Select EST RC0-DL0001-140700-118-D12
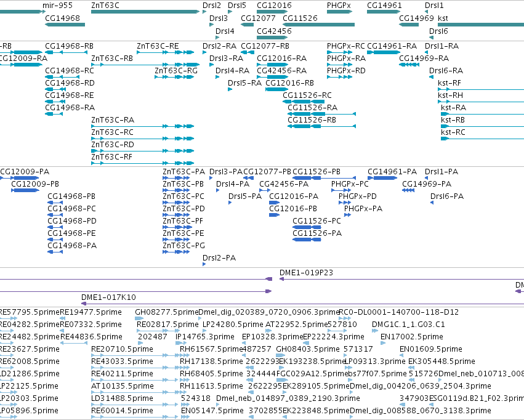The height and width of the screenshot is (420, 524). pos(398,312)
